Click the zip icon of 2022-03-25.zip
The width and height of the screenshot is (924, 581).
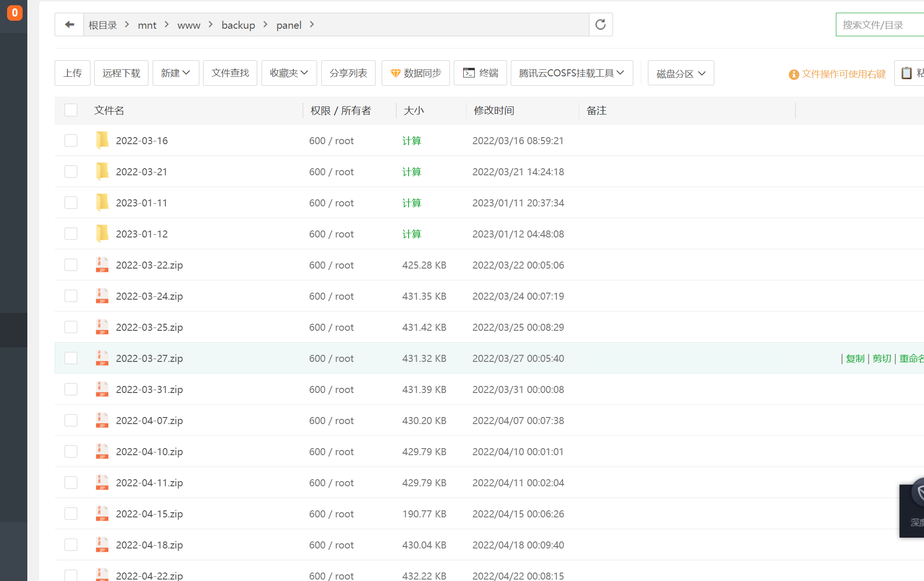[102, 327]
